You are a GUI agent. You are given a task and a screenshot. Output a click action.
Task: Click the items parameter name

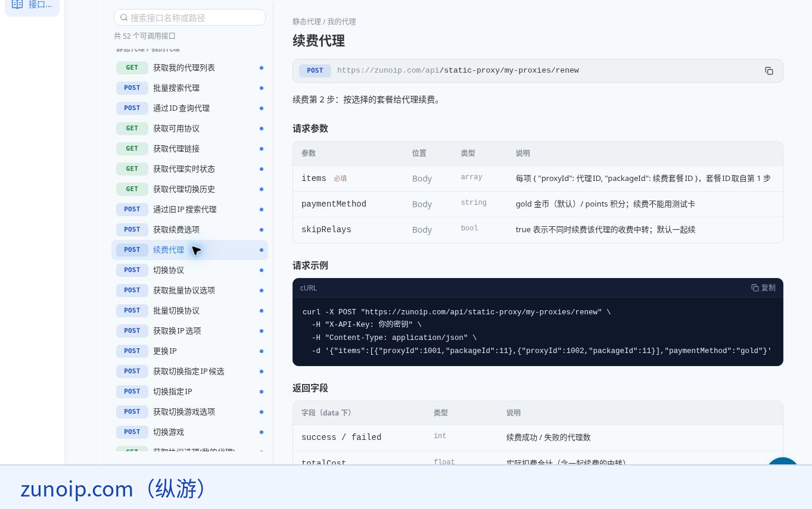point(314,179)
